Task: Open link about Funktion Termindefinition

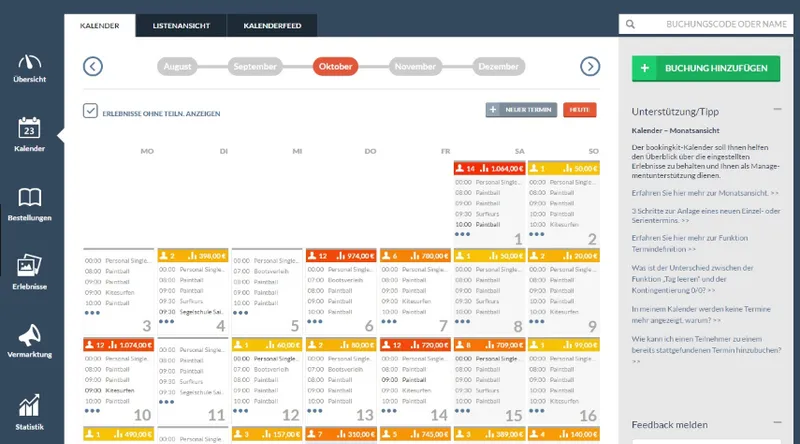Action: (x=689, y=243)
